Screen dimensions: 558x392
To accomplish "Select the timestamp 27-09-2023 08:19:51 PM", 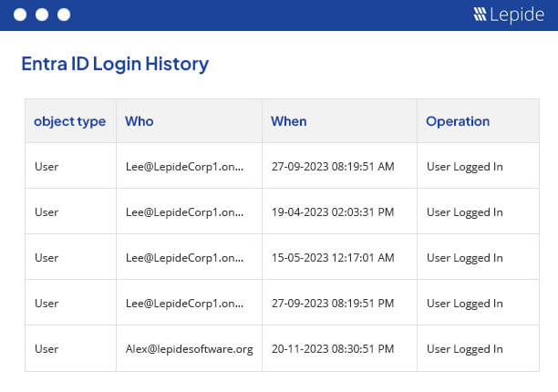I will tap(333, 303).
